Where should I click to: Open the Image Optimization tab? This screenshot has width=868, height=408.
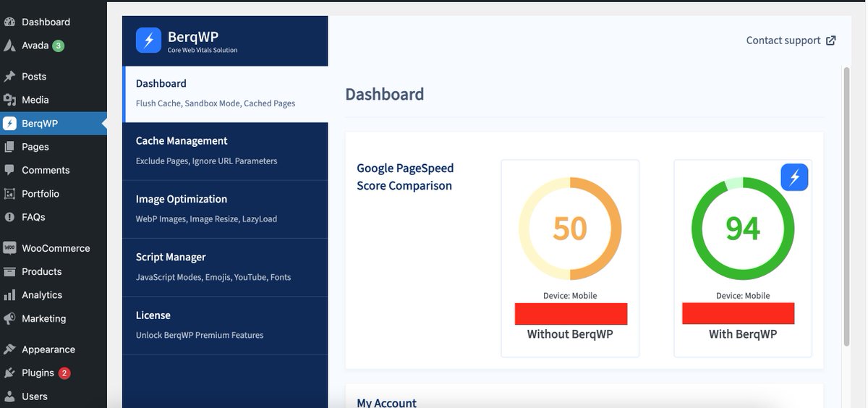(226, 209)
